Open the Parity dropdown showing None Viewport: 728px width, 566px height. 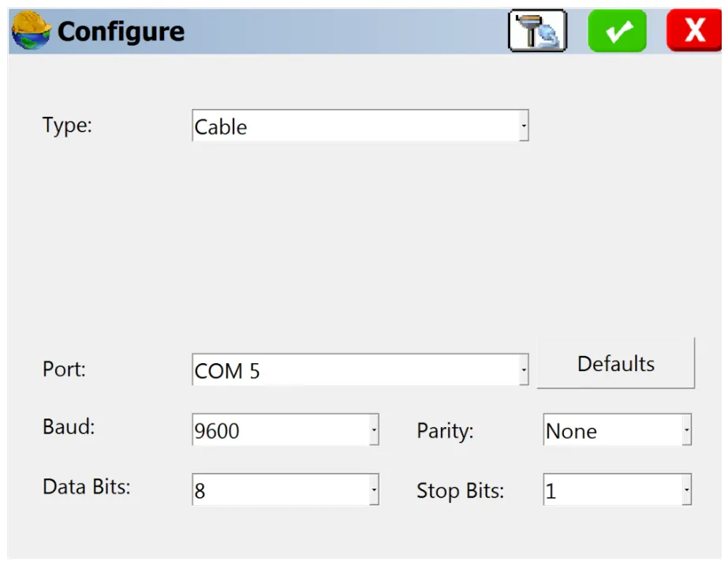tap(618, 430)
